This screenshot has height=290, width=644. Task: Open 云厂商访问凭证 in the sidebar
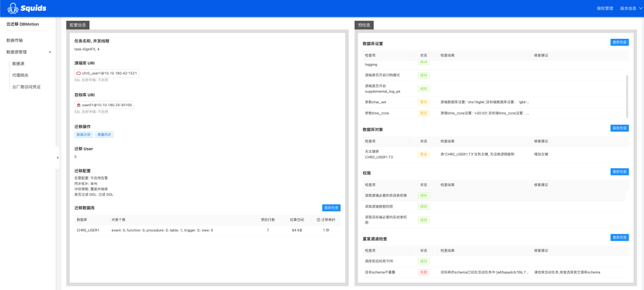(x=27, y=87)
